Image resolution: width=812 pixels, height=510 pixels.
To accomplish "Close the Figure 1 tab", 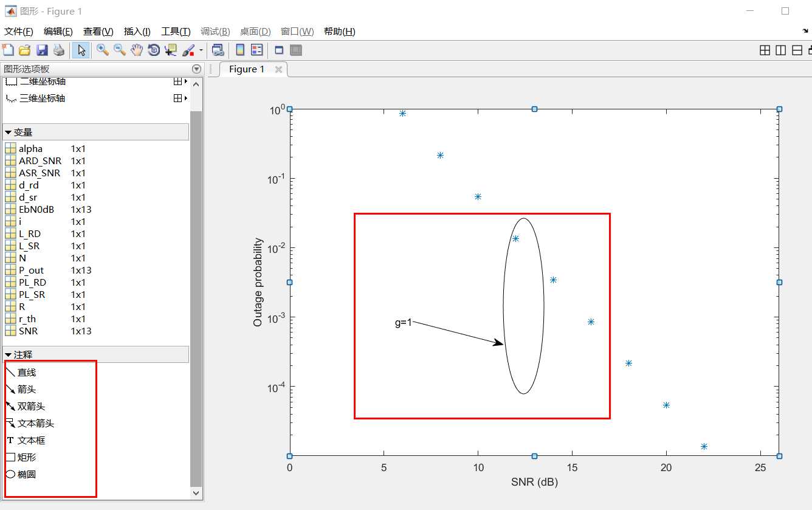I will click(x=278, y=69).
